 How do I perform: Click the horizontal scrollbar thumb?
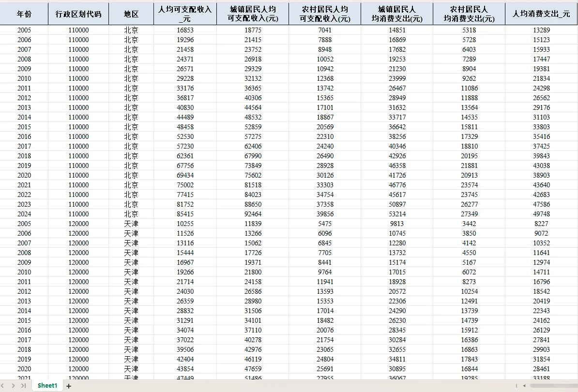pyautogui.click(x=554, y=386)
